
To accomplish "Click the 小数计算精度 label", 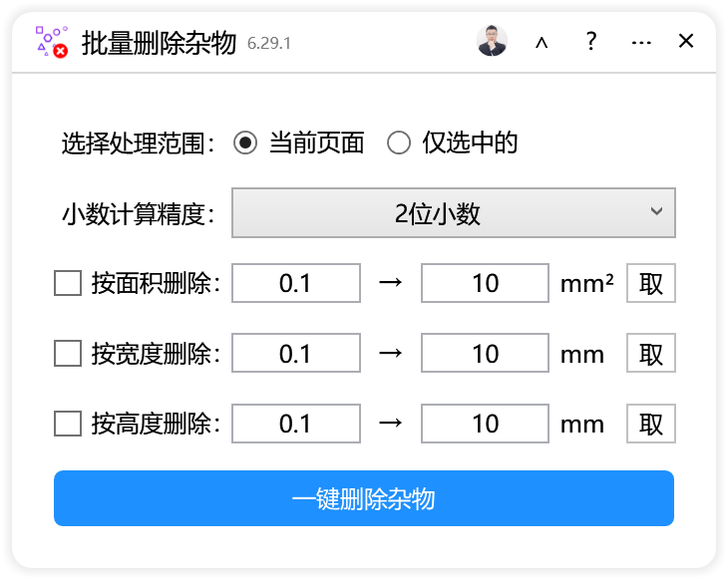I will [139, 214].
